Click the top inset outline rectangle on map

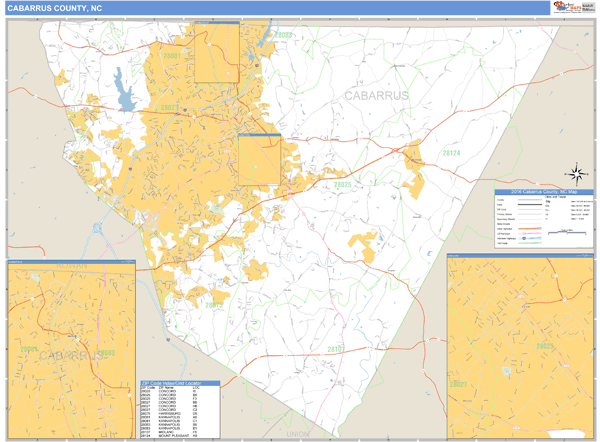pos(216,53)
